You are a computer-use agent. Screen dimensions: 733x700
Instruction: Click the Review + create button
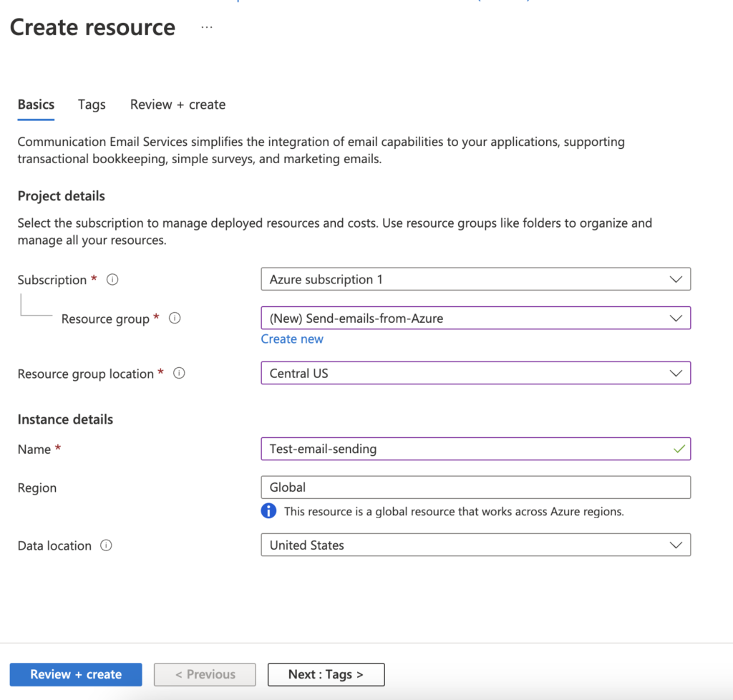(75, 674)
